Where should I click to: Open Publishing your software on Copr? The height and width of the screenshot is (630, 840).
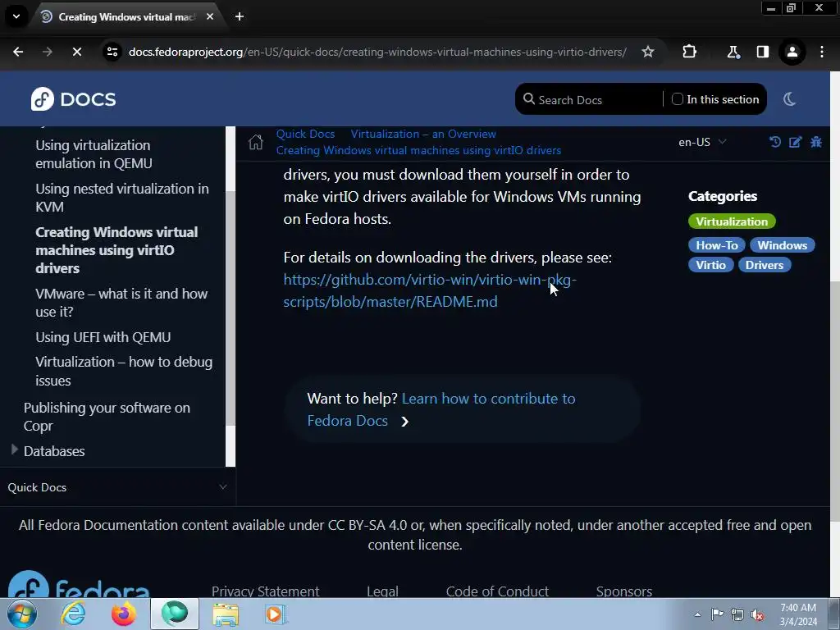(x=107, y=417)
